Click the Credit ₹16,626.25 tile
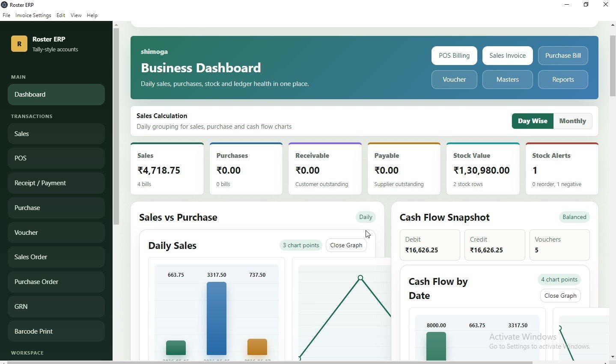 pos(495,245)
